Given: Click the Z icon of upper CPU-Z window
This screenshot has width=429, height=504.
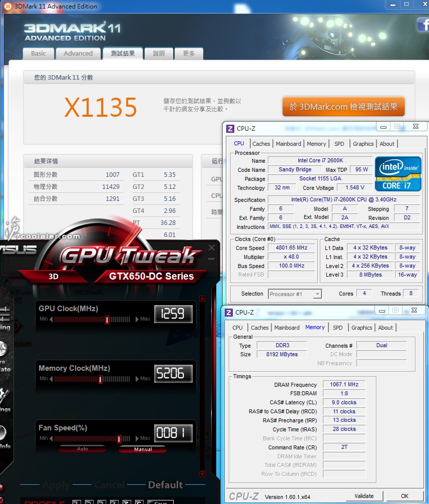Looking at the screenshot, I should click(x=230, y=129).
